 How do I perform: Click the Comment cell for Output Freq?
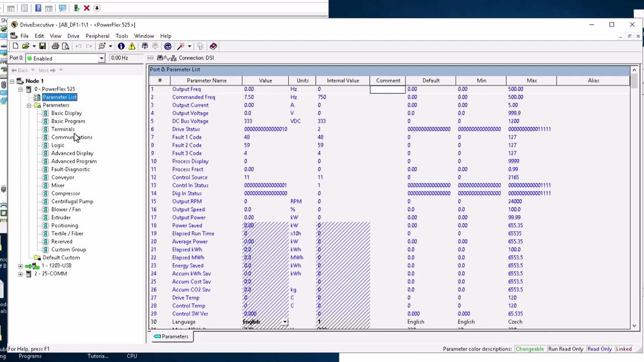pos(387,89)
